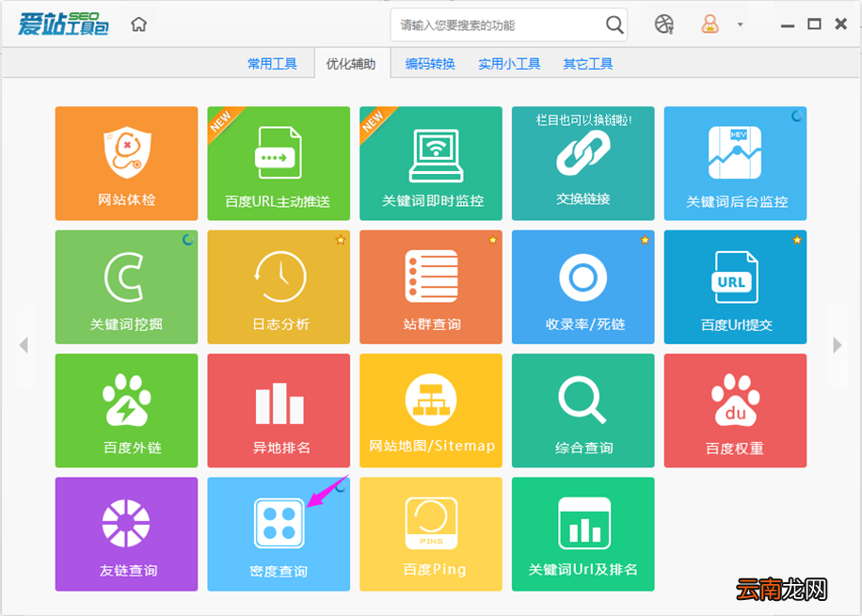Minimize the 爱站 toolkit window
Screen dimensions: 862x616
point(788,24)
